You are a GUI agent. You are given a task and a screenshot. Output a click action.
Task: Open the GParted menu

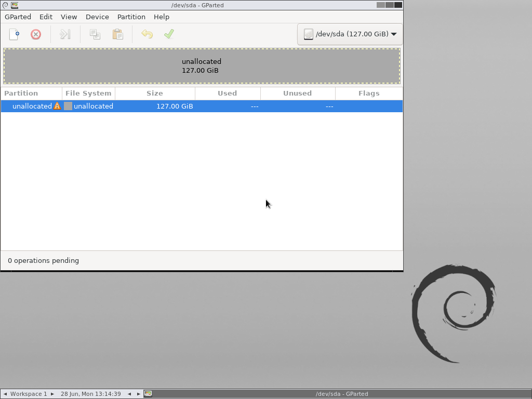18,17
